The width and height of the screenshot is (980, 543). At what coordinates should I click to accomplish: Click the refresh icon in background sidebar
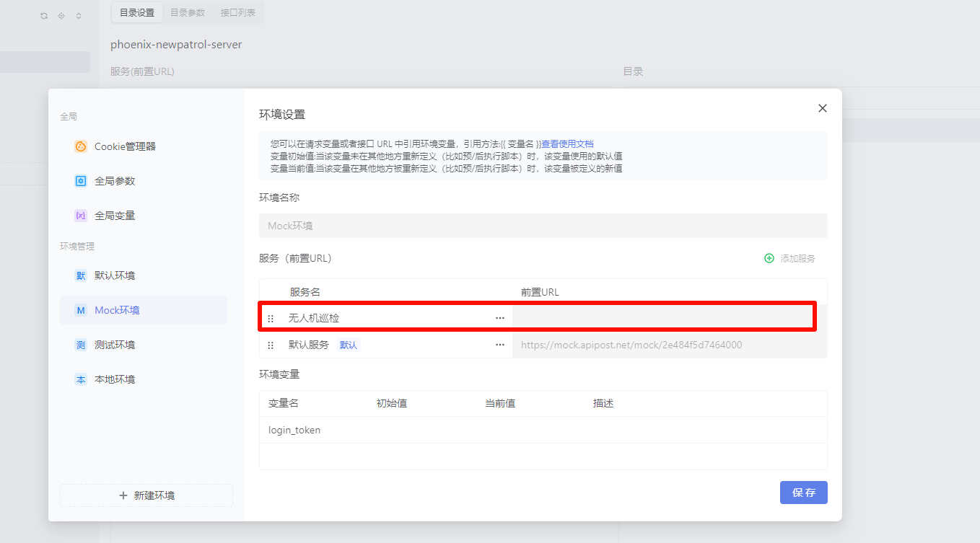(44, 15)
